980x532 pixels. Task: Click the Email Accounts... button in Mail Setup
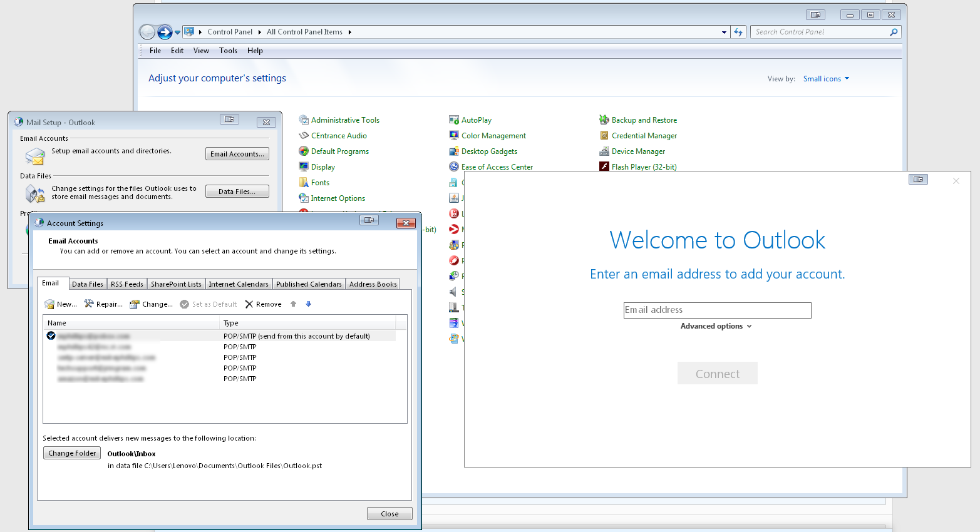[x=237, y=154]
